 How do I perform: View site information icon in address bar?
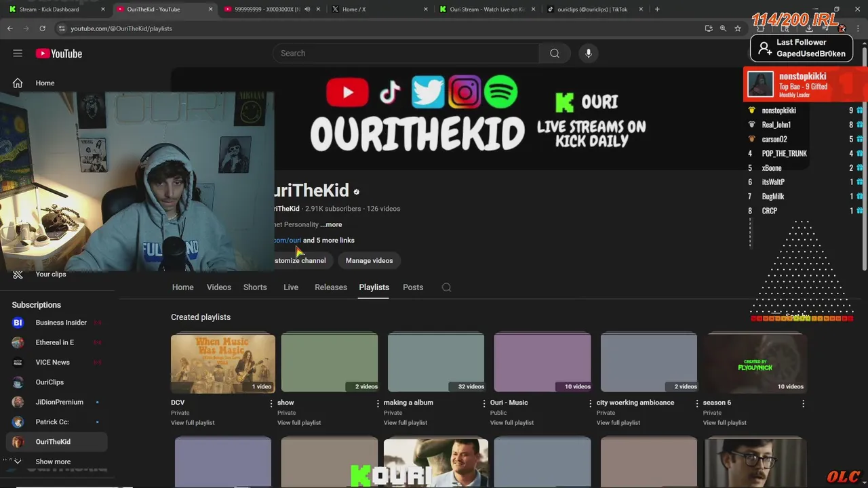62,28
